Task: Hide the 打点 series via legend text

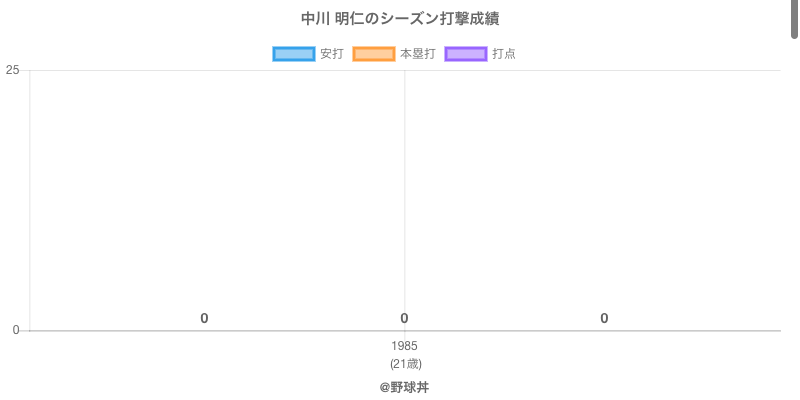Action: coord(504,54)
